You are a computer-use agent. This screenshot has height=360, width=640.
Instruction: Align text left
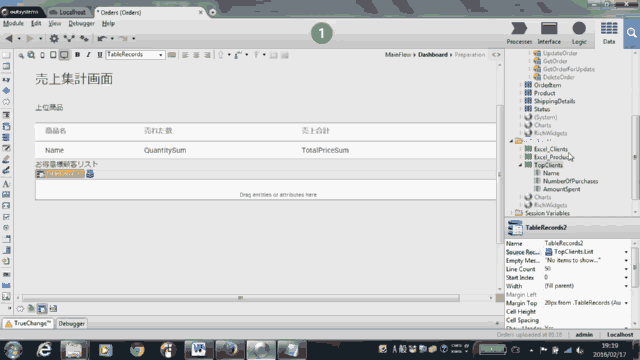click(185, 55)
